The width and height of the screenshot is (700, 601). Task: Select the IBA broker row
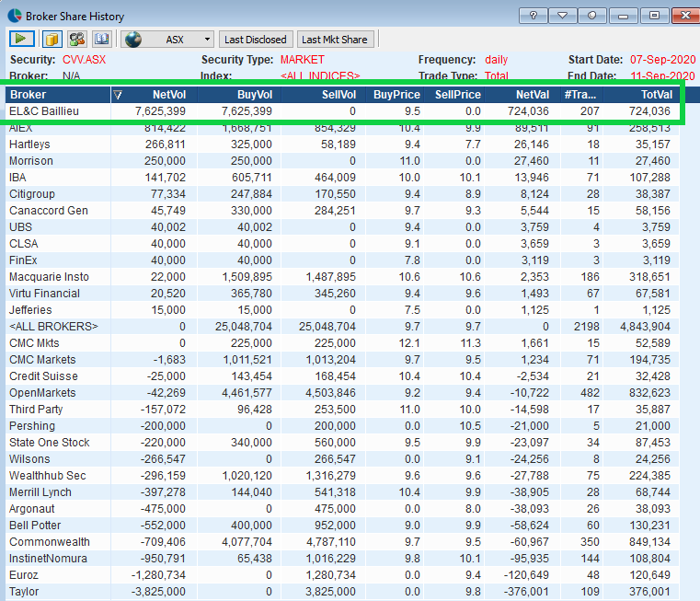342,178
